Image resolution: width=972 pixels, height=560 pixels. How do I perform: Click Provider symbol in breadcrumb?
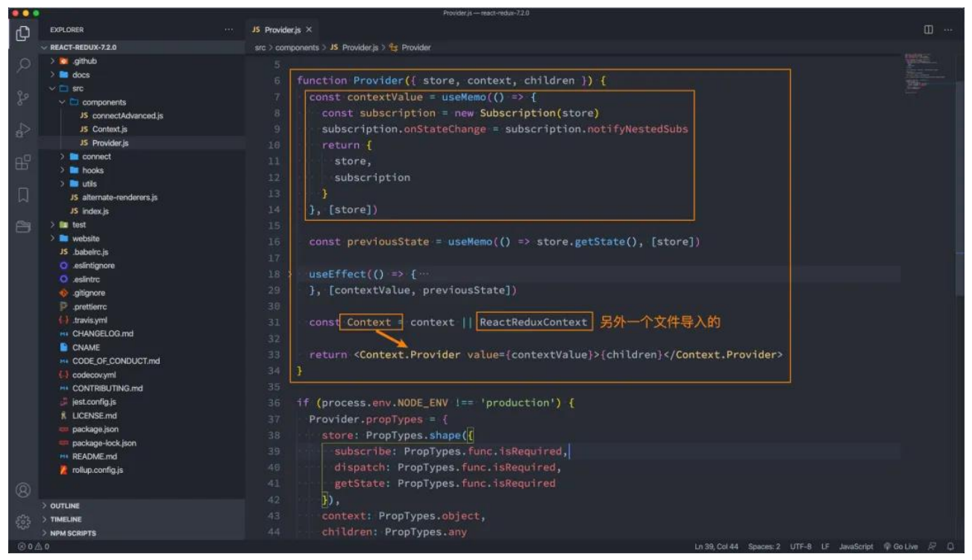(410, 48)
